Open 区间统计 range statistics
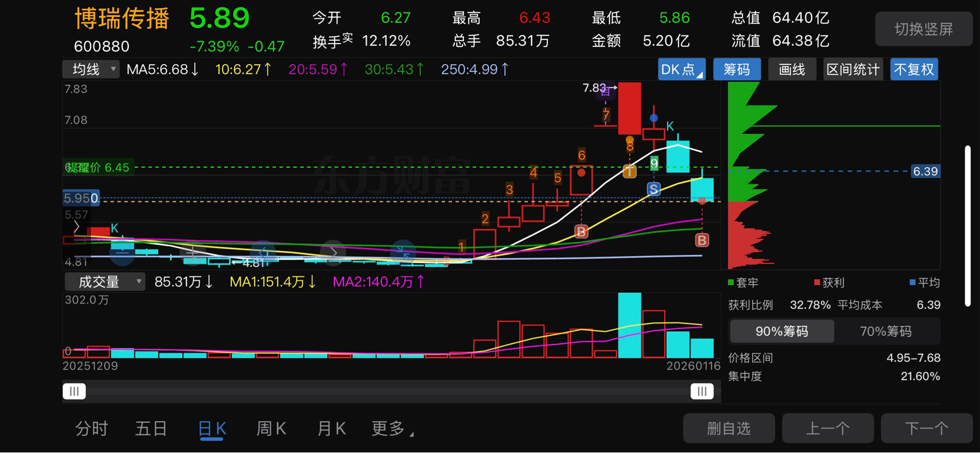 [853, 70]
